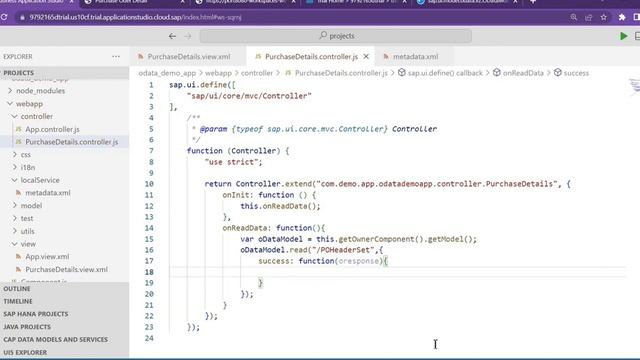Collapse the localService folder
640x360 pixels.
click(x=40, y=180)
